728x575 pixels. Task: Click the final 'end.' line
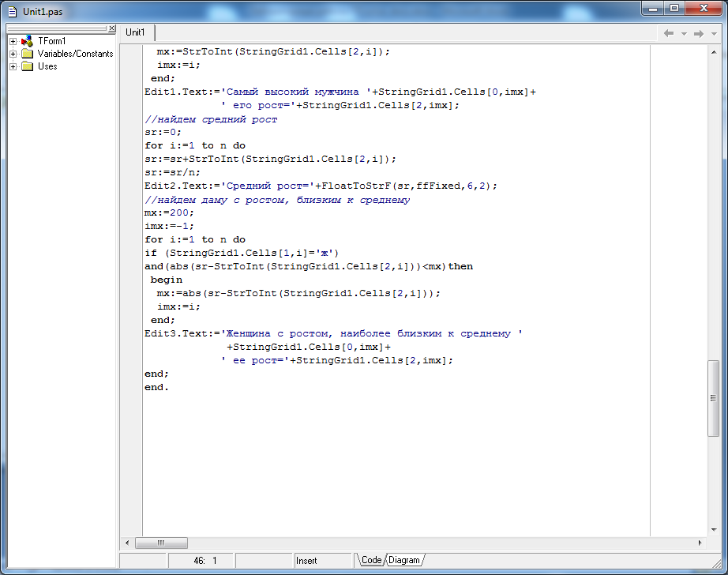click(156, 387)
